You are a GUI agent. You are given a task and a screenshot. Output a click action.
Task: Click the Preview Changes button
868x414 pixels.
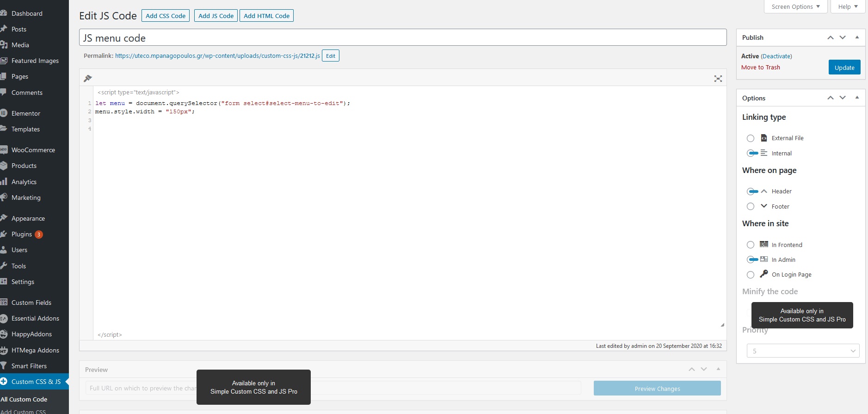657,388
